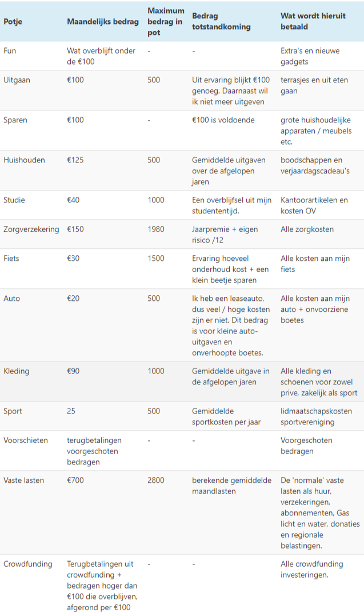Click the Sparen row label
Viewport: 364px width, 612px height.
(x=15, y=120)
